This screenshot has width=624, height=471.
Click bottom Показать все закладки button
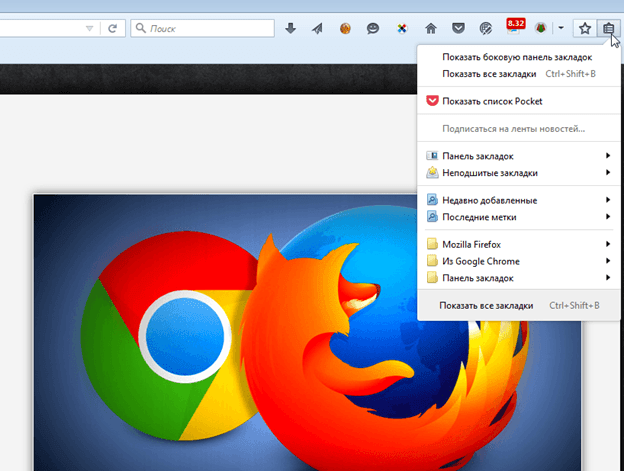[518, 305]
